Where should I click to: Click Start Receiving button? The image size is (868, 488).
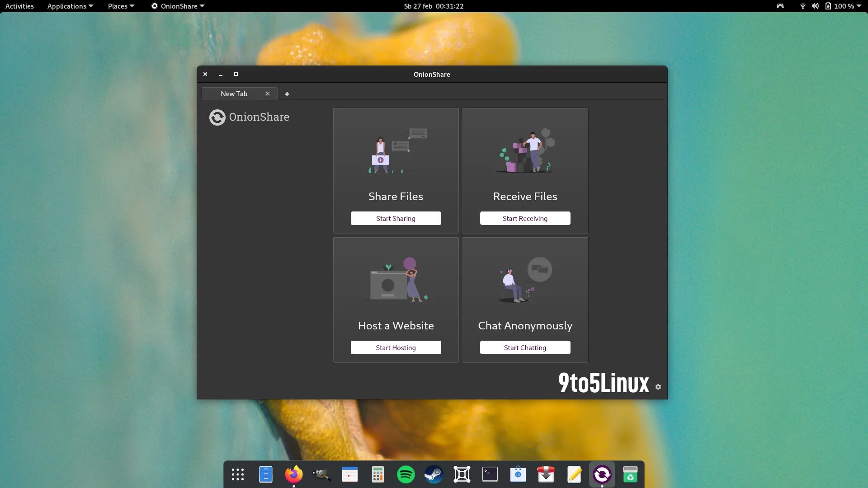[x=525, y=218]
